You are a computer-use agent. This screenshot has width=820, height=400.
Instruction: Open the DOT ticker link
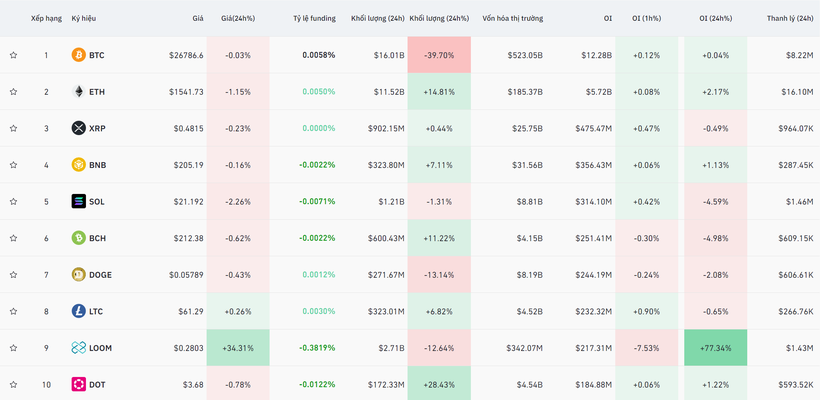(x=96, y=385)
